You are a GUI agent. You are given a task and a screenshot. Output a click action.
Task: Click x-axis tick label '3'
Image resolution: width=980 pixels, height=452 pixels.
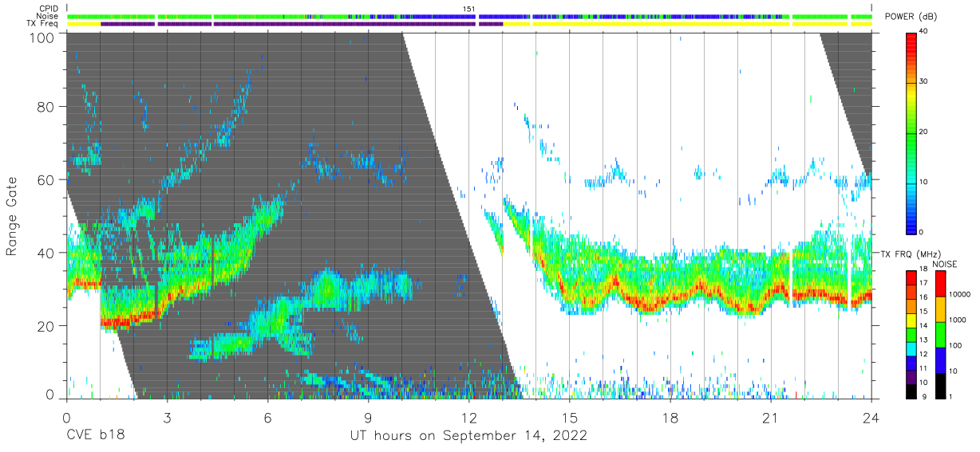click(x=167, y=418)
